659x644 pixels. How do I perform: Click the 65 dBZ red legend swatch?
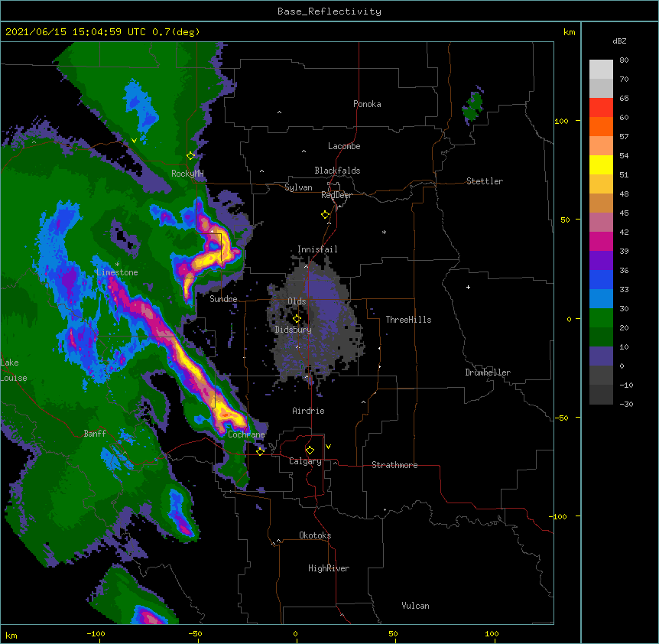coord(601,108)
